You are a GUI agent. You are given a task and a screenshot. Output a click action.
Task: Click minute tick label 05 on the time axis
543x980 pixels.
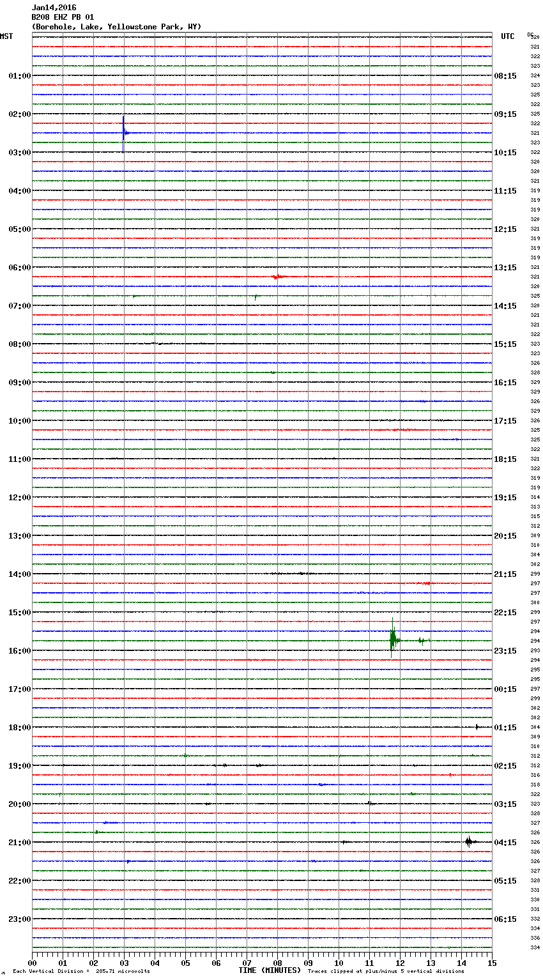point(185,963)
